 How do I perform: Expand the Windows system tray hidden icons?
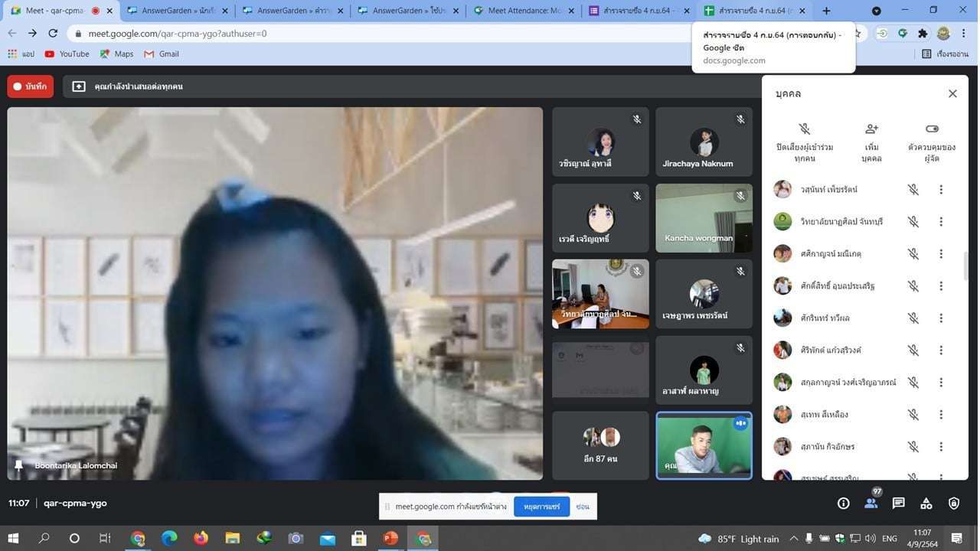click(x=793, y=538)
